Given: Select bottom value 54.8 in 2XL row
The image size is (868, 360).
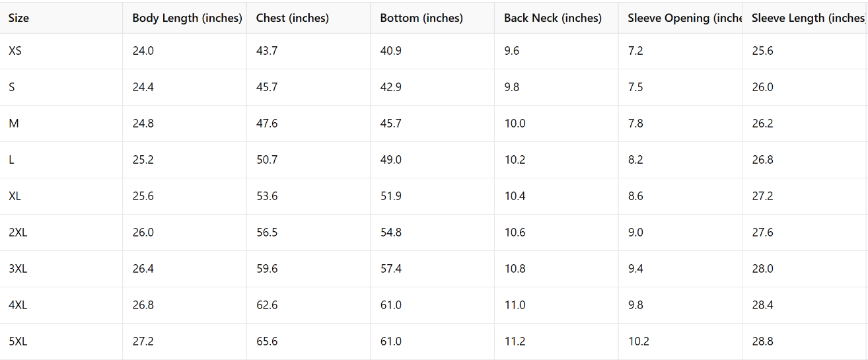Looking at the screenshot, I should [391, 233].
